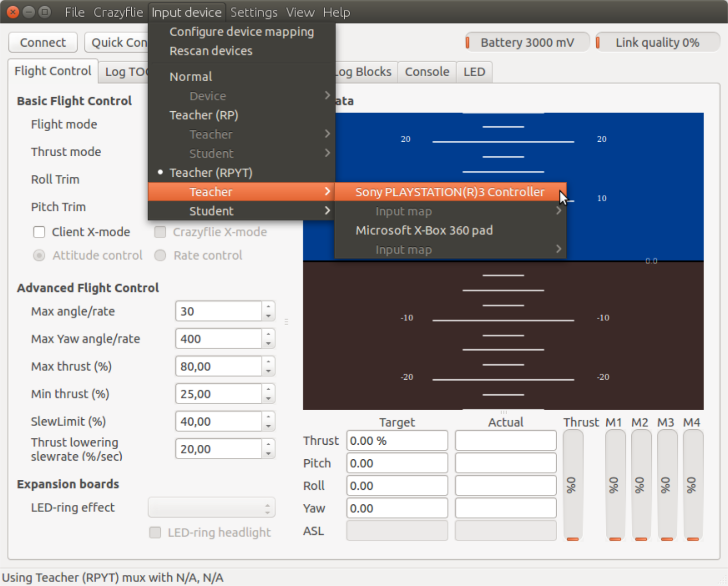Open Teacher submenu under Teacher (RP)
The image size is (728, 586).
tap(241, 134)
